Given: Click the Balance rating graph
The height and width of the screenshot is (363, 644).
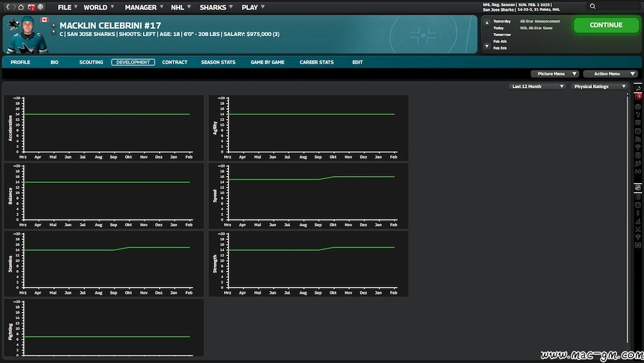Looking at the screenshot, I should (x=104, y=195).
